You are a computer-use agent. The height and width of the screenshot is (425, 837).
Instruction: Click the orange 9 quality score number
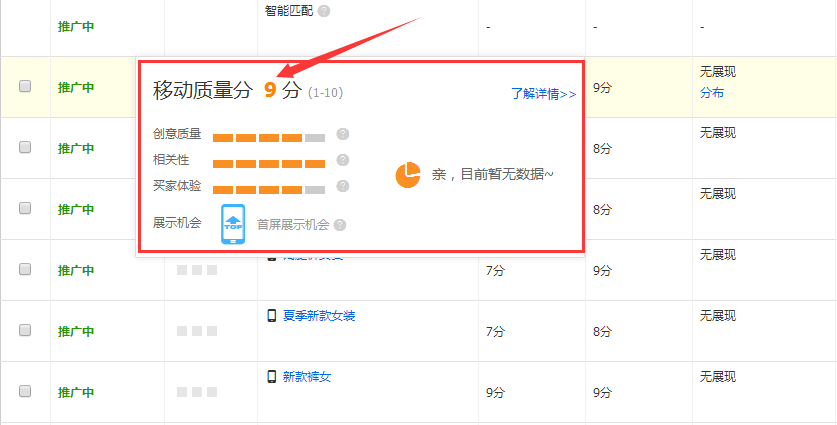[270, 89]
